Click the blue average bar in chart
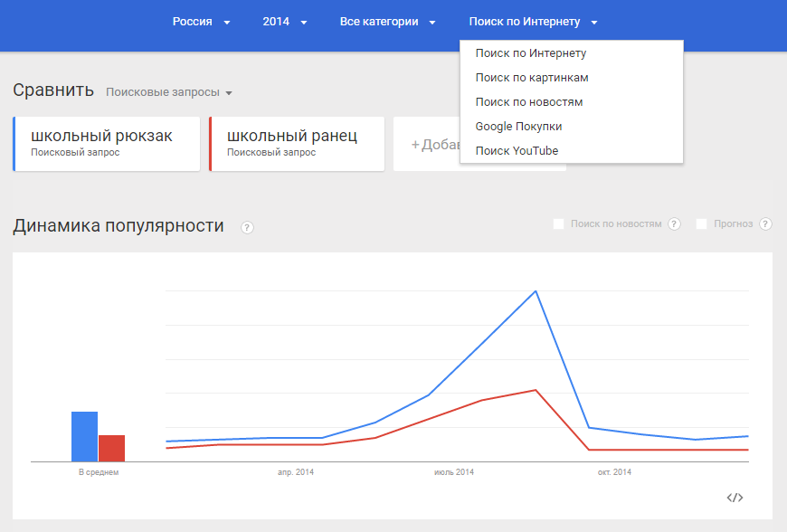This screenshot has height=532, width=787. [x=84, y=436]
